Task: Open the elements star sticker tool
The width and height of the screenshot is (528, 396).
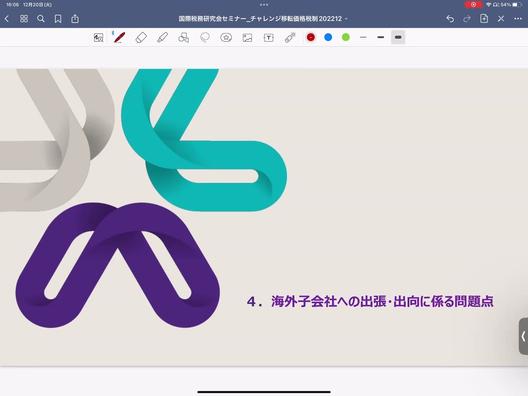Action: 226,37
